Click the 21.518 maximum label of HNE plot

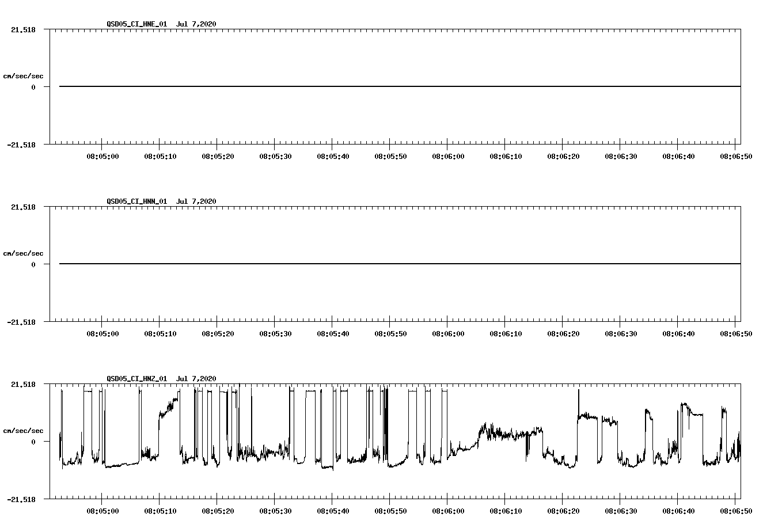(x=23, y=29)
